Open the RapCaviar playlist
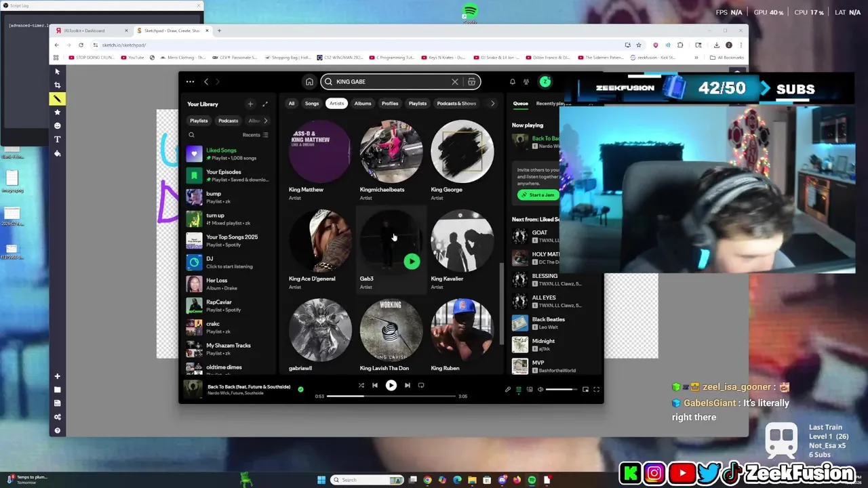This screenshot has height=488, width=868. tap(228, 306)
